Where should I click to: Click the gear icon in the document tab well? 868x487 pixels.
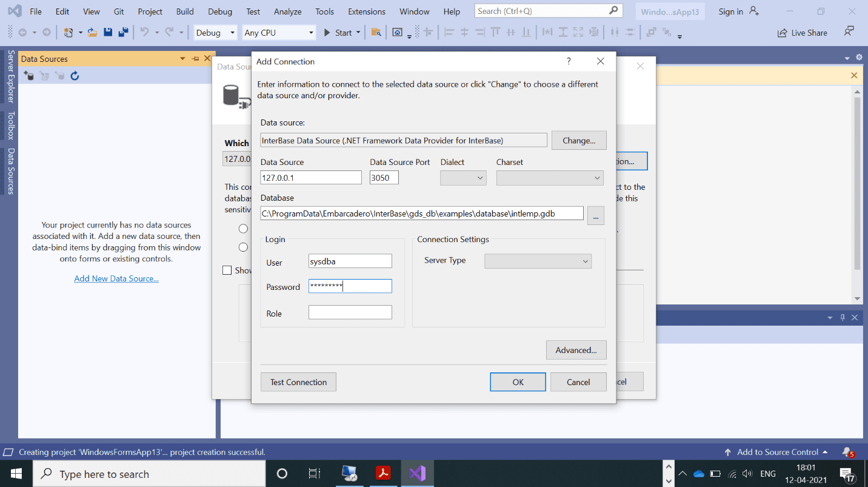859,58
